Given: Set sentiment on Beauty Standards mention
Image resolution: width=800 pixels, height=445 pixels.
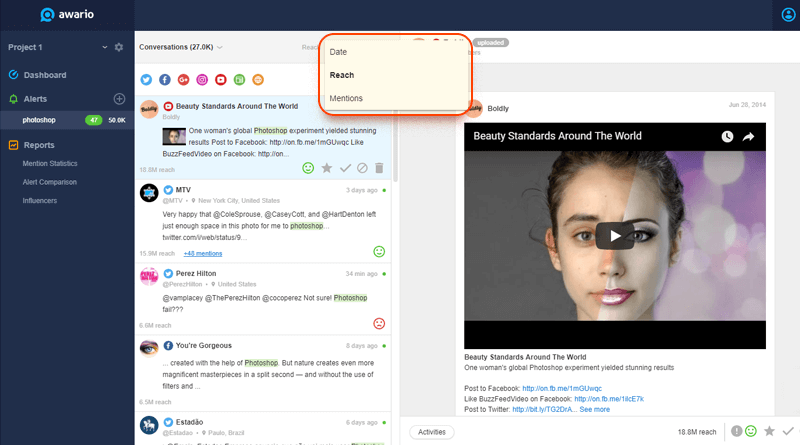Looking at the screenshot, I should coord(308,168).
